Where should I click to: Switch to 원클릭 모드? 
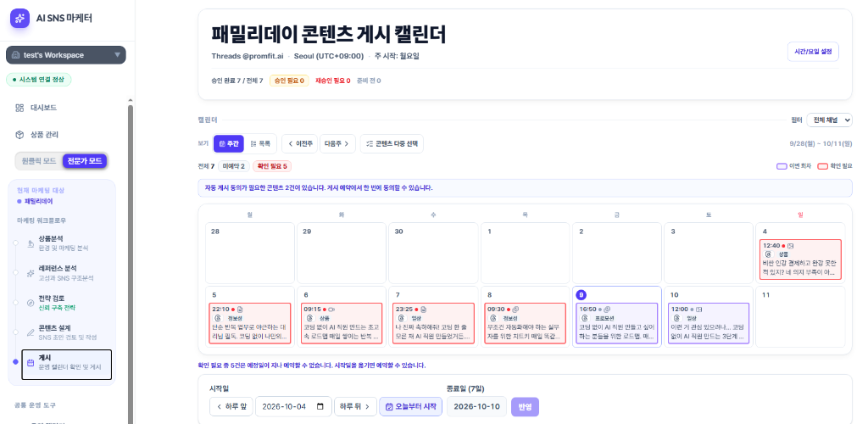(x=39, y=161)
